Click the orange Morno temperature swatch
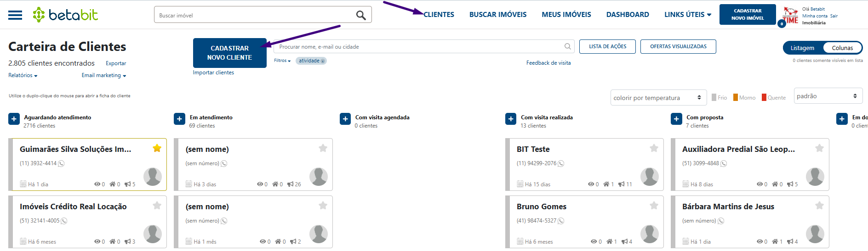The height and width of the screenshot is (251, 868). click(736, 97)
